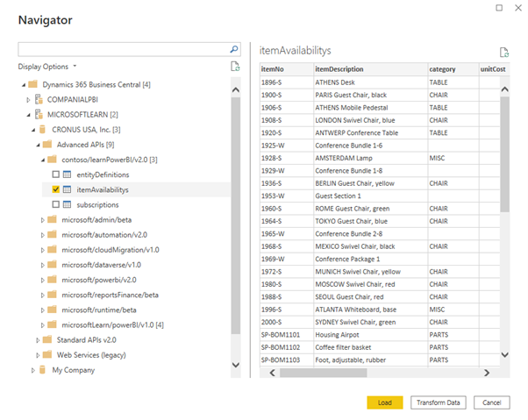Click the preview table scroll left arrow

pos(273,373)
